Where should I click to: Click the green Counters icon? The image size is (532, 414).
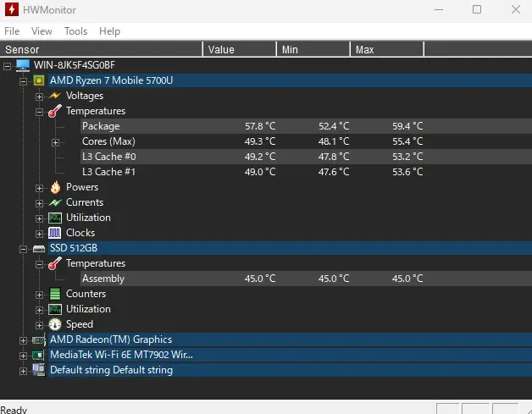pos(55,294)
